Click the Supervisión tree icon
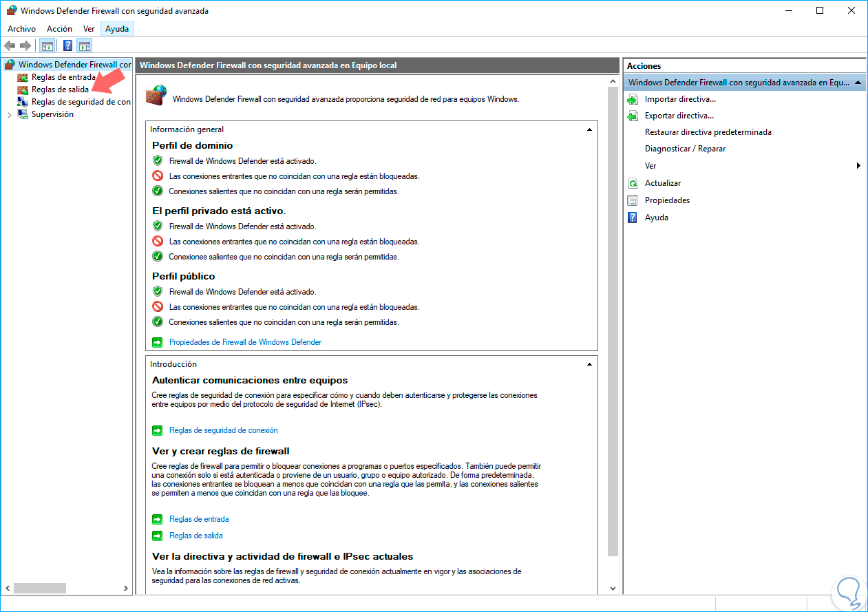Screen dimensions: 868x612 (x=23, y=114)
